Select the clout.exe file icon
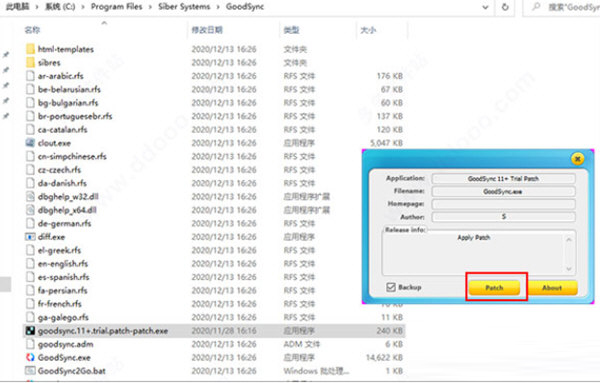Viewport: 600px width, 383px height. pos(30,143)
